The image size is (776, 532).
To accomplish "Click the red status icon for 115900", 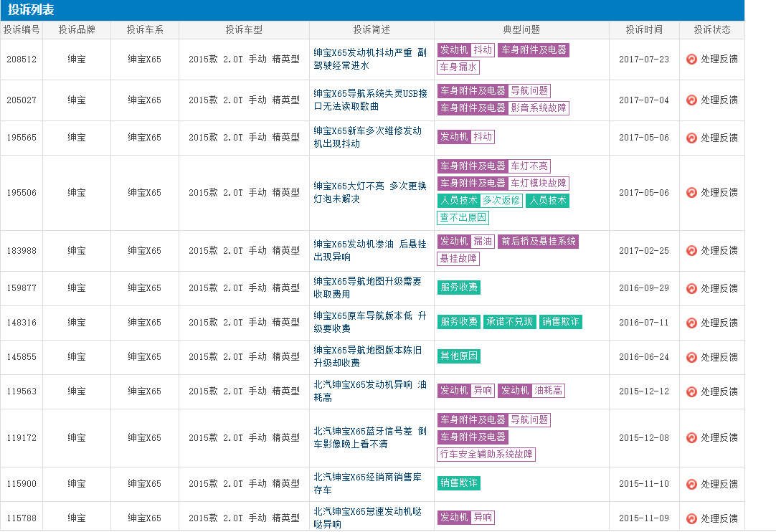I will pyautogui.click(x=691, y=484).
